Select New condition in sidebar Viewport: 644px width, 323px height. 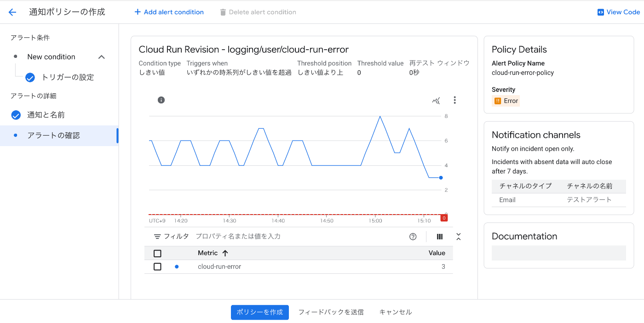point(51,57)
